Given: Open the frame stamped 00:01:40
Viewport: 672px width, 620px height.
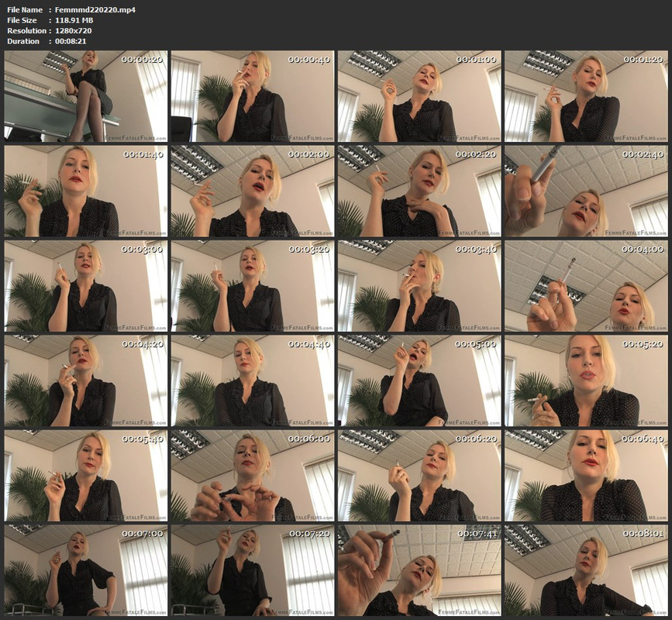Looking at the screenshot, I should [x=86, y=191].
